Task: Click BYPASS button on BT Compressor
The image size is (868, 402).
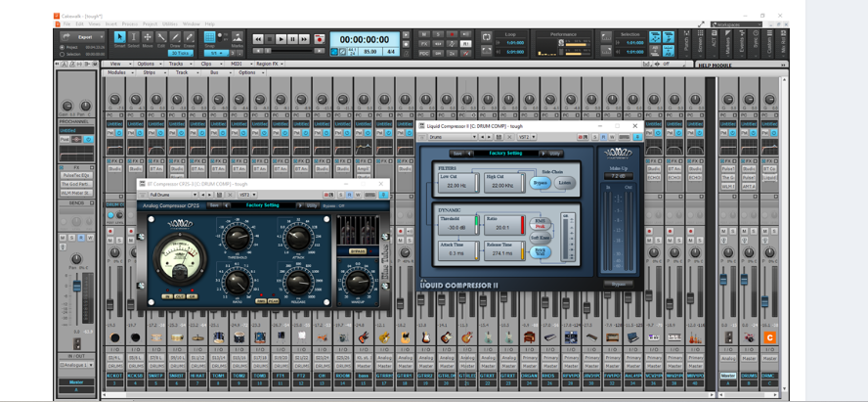Action: point(358,251)
